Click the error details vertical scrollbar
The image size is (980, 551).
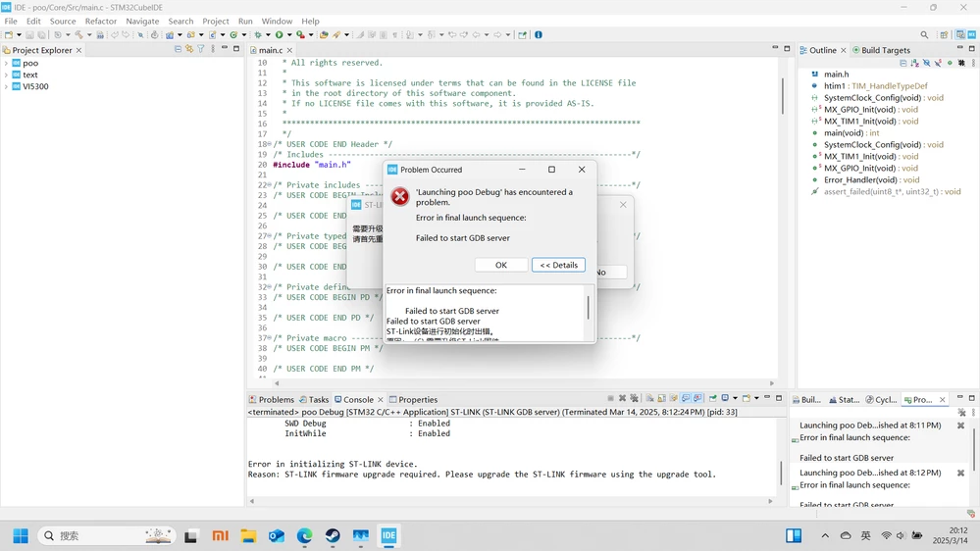(589, 308)
